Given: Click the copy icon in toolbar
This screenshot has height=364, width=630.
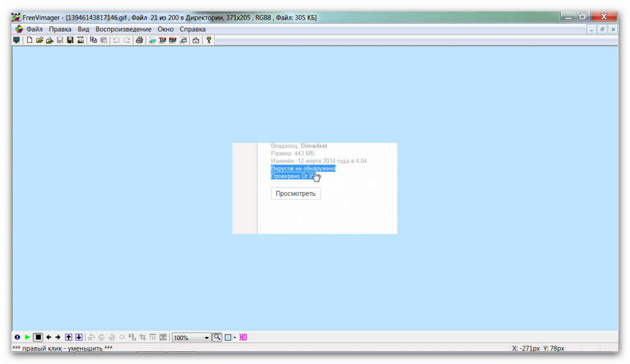Looking at the screenshot, I should 93,40.
